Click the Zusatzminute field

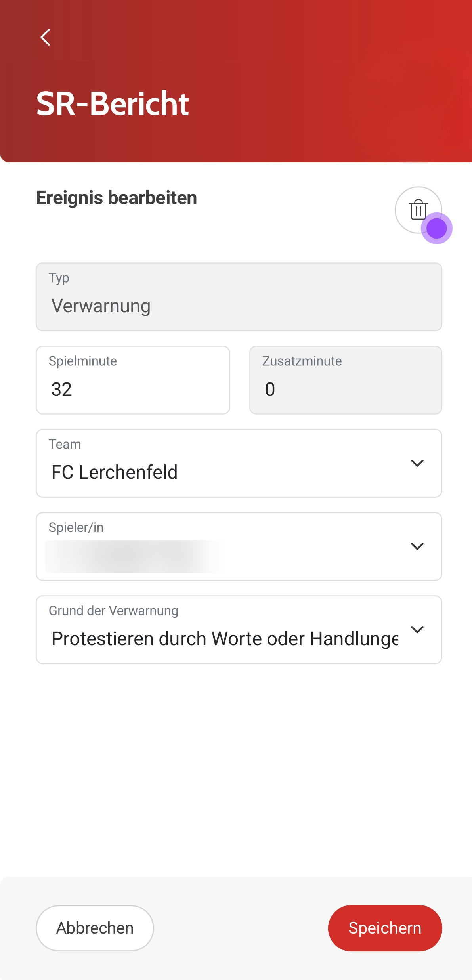[346, 380]
